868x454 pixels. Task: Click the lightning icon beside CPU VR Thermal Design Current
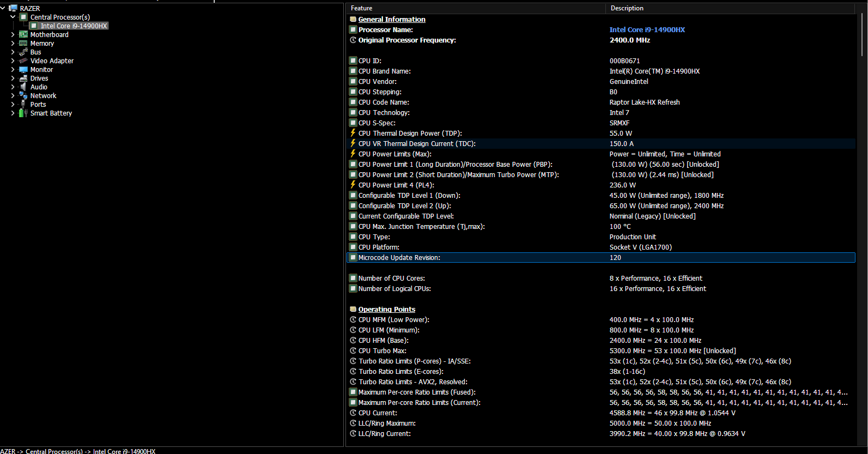353,143
